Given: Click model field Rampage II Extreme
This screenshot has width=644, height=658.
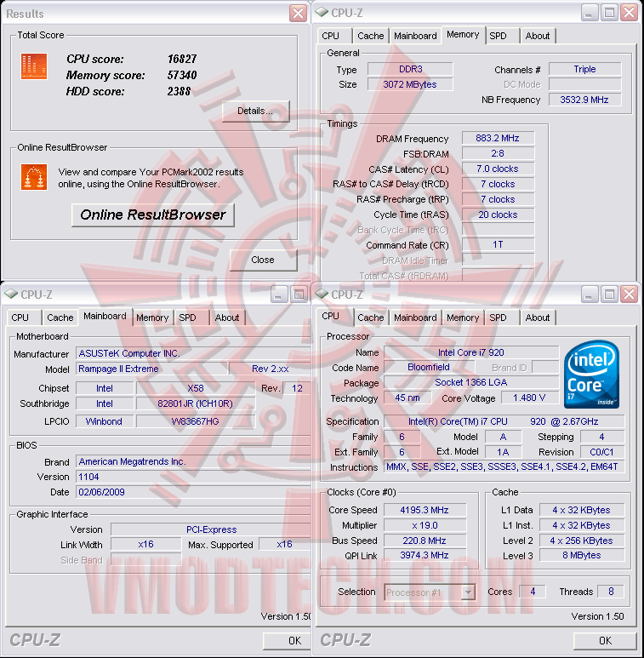Looking at the screenshot, I should click(151, 369).
